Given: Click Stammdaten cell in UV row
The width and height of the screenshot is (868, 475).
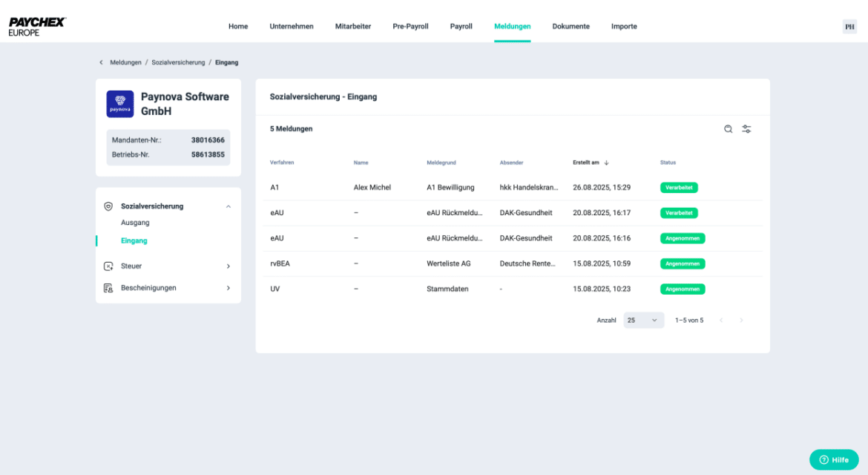Looking at the screenshot, I should point(447,289).
